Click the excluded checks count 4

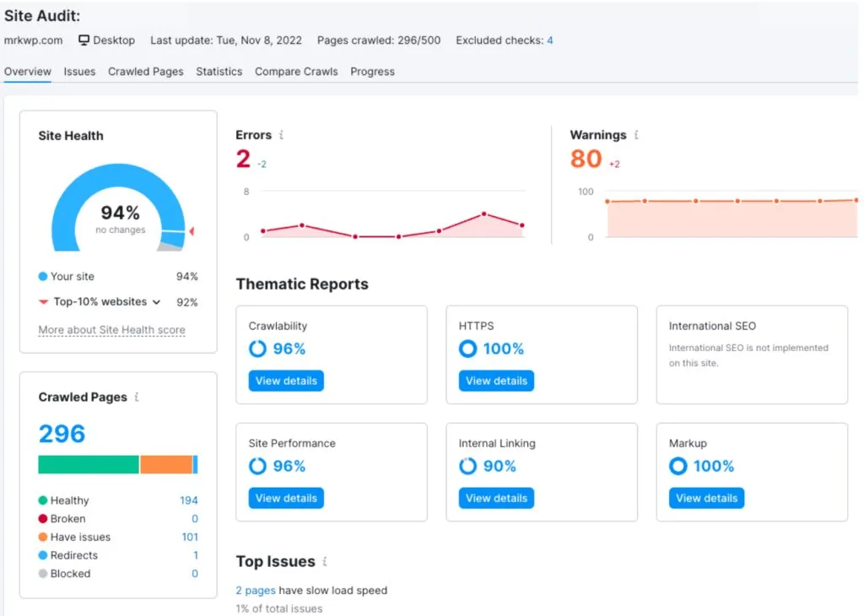coord(550,41)
